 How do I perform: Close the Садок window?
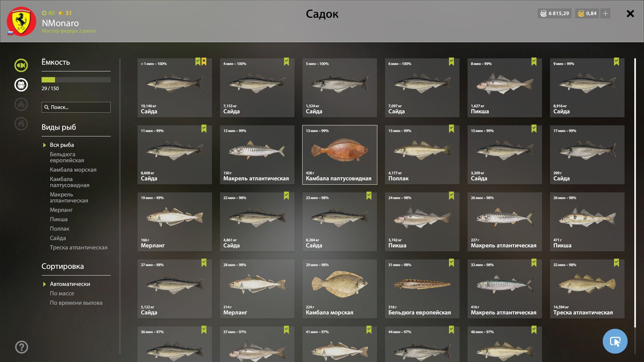(630, 13)
